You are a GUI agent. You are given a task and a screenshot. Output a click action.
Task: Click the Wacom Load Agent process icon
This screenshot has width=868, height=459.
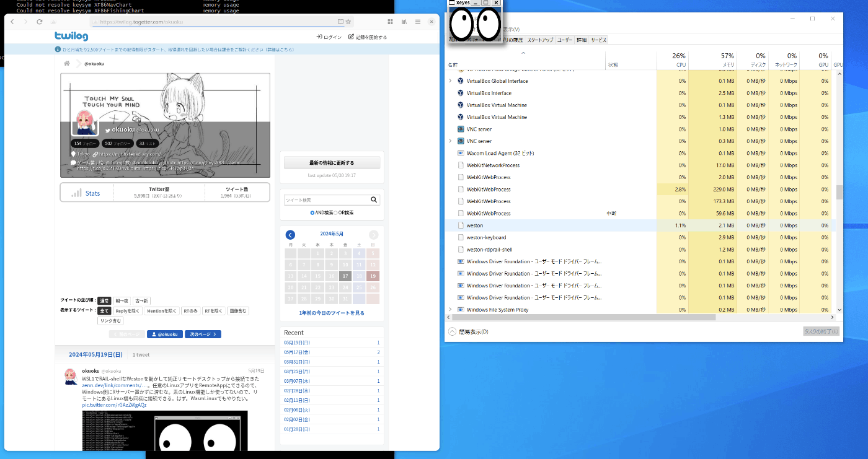tap(461, 153)
